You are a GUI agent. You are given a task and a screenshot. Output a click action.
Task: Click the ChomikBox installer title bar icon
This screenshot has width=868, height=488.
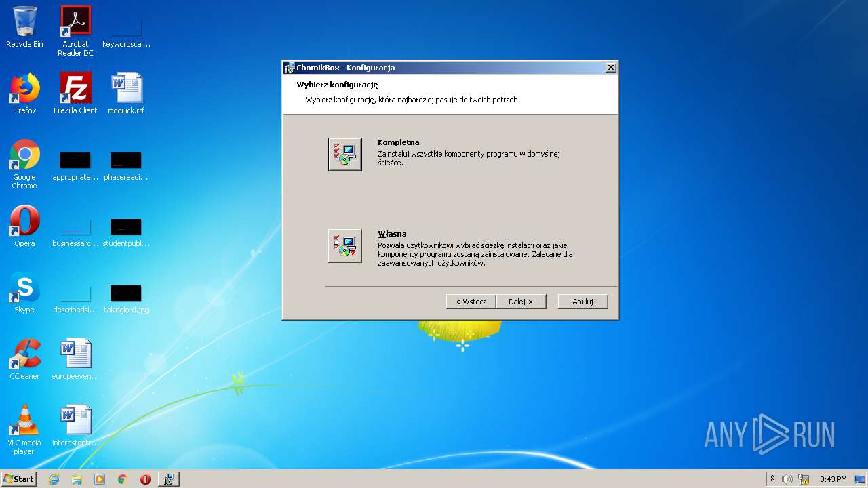290,68
